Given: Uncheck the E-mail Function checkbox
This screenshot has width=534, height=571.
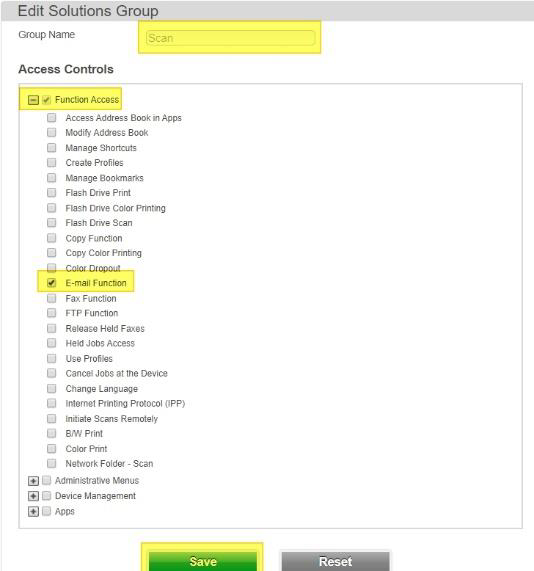Looking at the screenshot, I should [52, 283].
